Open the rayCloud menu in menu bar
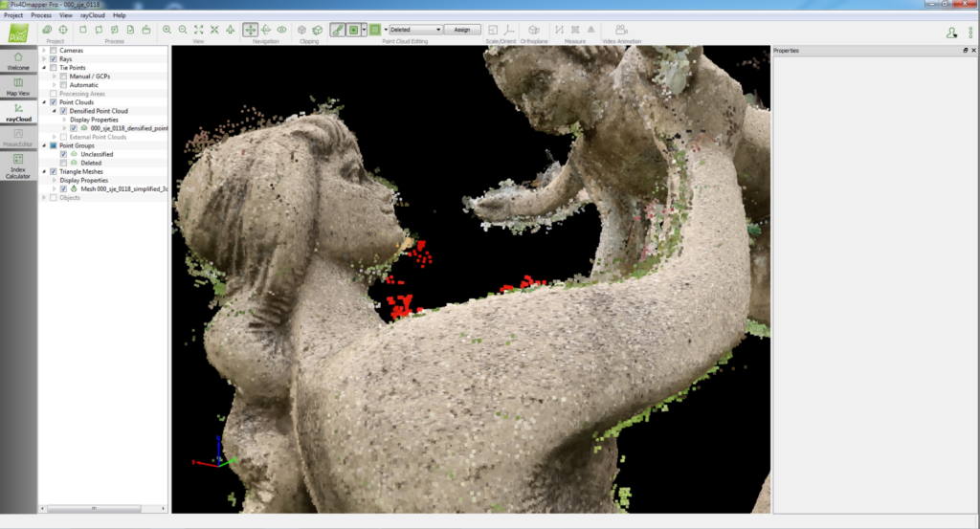Screen dimensions: 980x529 (92, 15)
